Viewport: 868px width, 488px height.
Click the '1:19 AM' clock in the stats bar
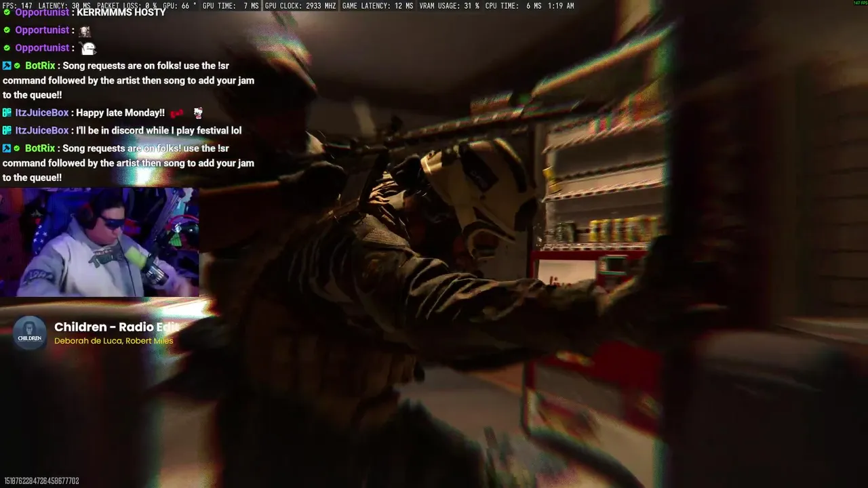(x=561, y=5)
